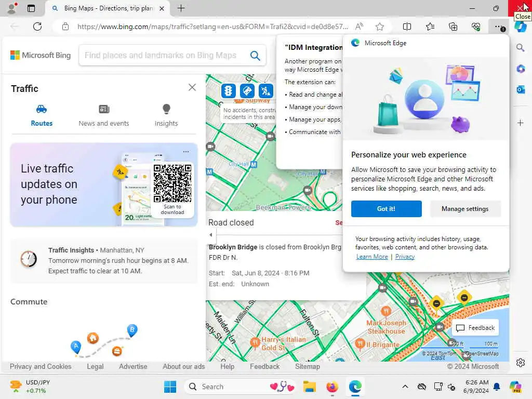The image size is (532, 399).
Task: Open the Favorites list
Action: pyautogui.click(x=430, y=26)
